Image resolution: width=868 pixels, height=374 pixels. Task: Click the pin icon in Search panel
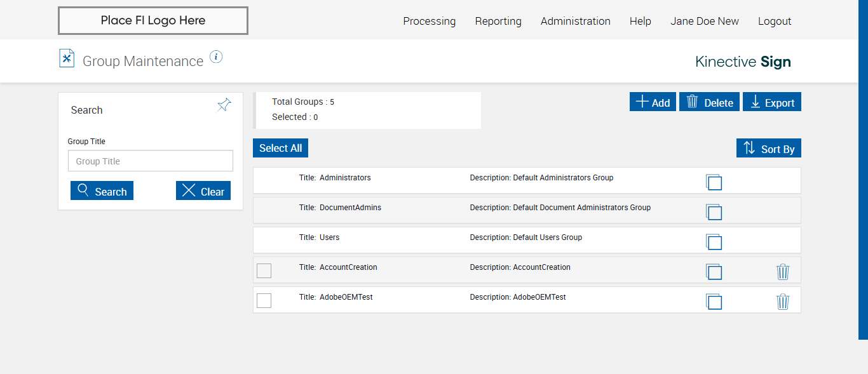224,105
